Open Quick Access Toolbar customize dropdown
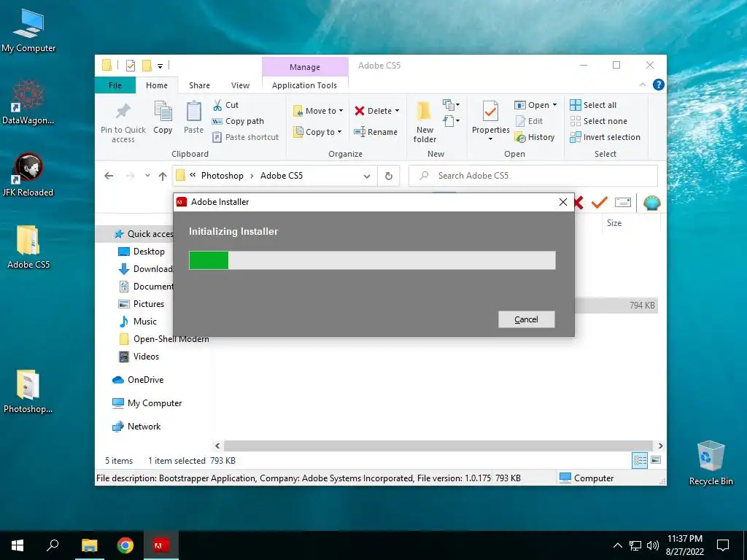Screen dimensions: 747x560 pos(160,66)
